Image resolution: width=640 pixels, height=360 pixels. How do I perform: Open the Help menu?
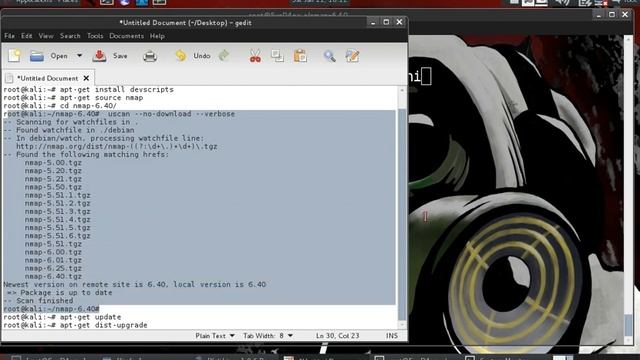tap(157, 36)
